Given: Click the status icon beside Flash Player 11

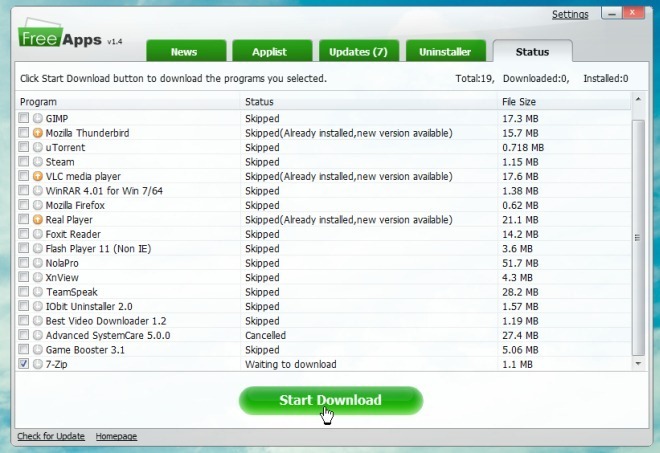Looking at the screenshot, I should (x=38, y=248).
